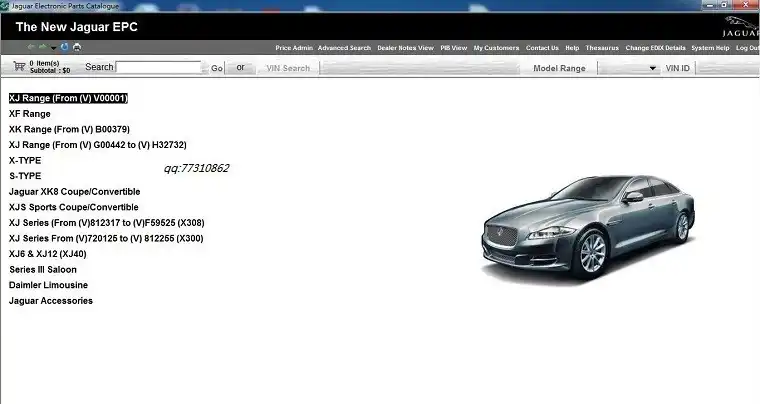Select Series III Saloon

point(43,270)
